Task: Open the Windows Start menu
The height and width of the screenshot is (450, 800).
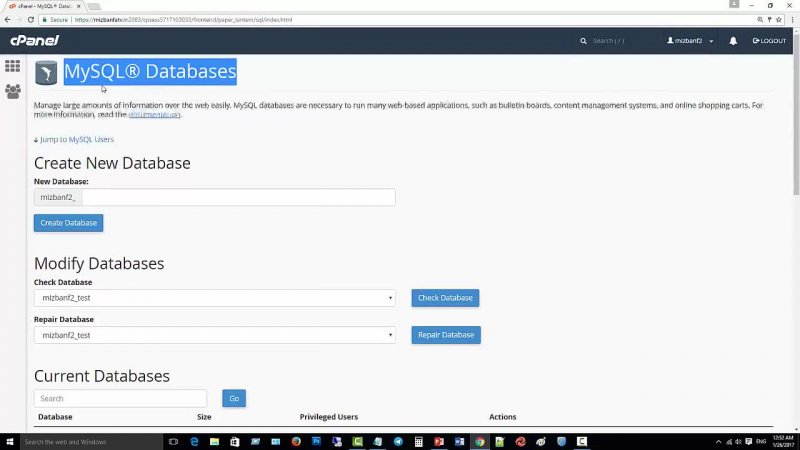Action: [x=9, y=441]
